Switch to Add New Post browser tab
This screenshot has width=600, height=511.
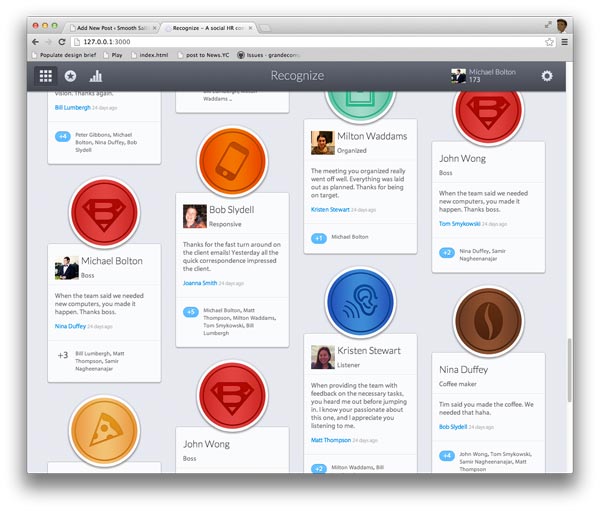click(111, 28)
